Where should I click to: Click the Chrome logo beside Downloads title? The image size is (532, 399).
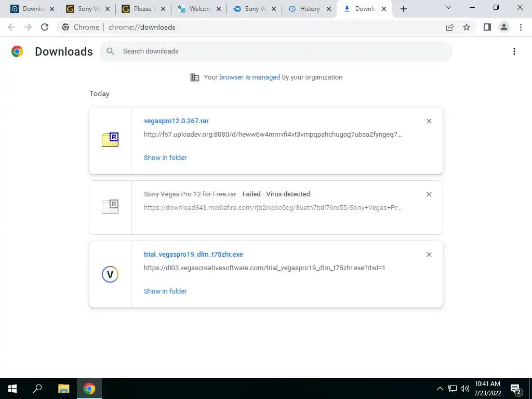click(17, 51)
